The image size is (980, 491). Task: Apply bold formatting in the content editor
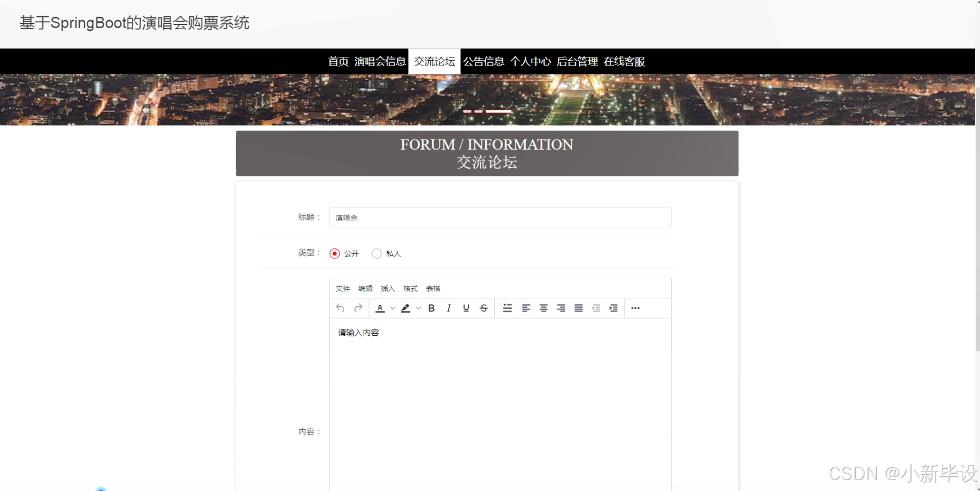coord(431,308)
